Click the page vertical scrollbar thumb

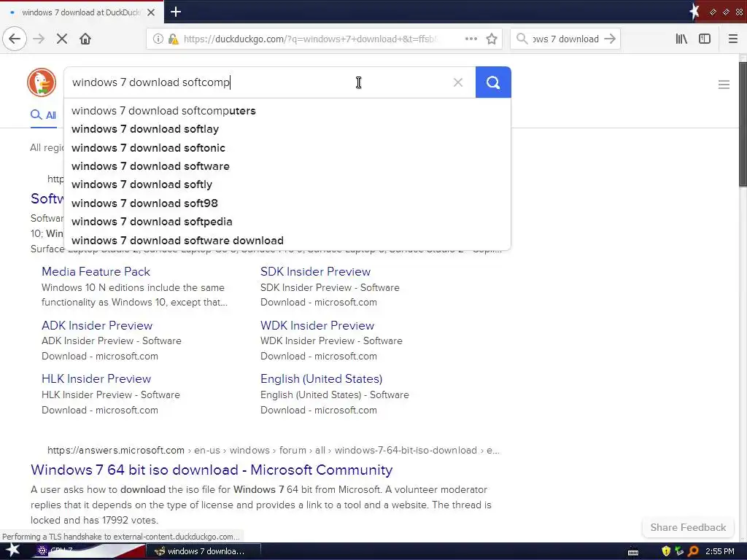pyautogui.click(x=743, y=124)
